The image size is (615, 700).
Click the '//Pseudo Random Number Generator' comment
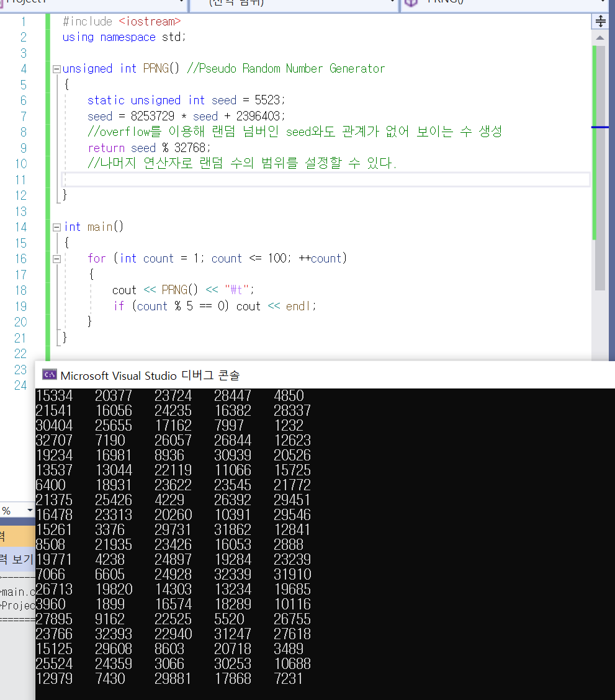pyautogui.click(x=285, y=68)
